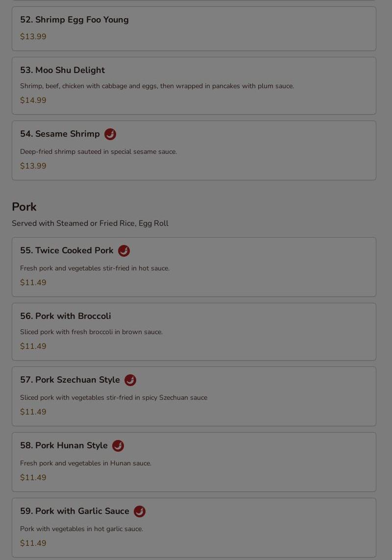The height and width of the screenshot is (560, 392).
Task: Open 57. Pork Szechuan Style item
Action: click(70, 380)
